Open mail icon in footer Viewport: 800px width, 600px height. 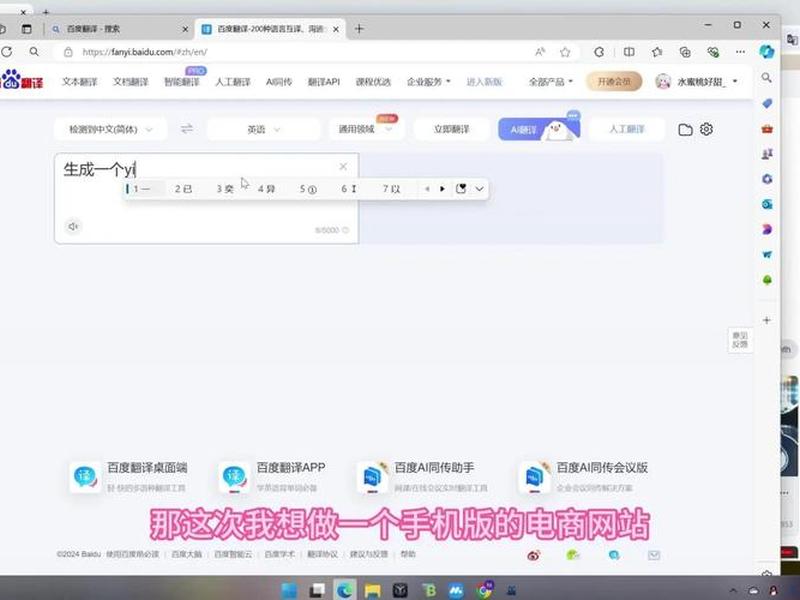click(654, 555)
